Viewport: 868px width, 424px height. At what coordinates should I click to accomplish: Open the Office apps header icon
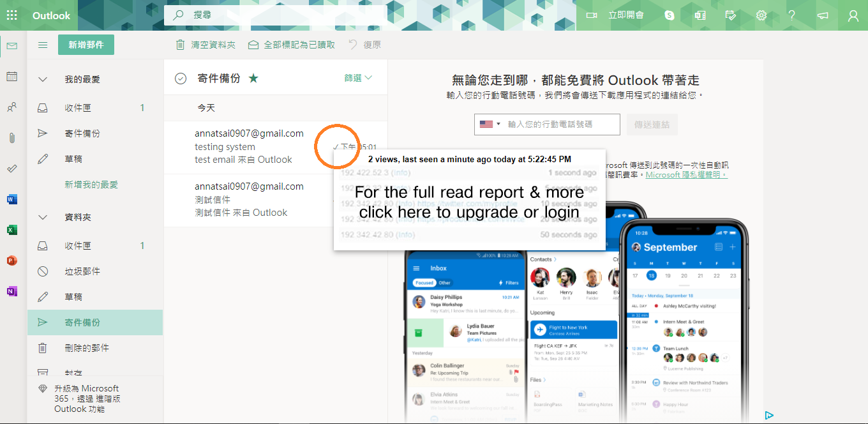(700, 15)
